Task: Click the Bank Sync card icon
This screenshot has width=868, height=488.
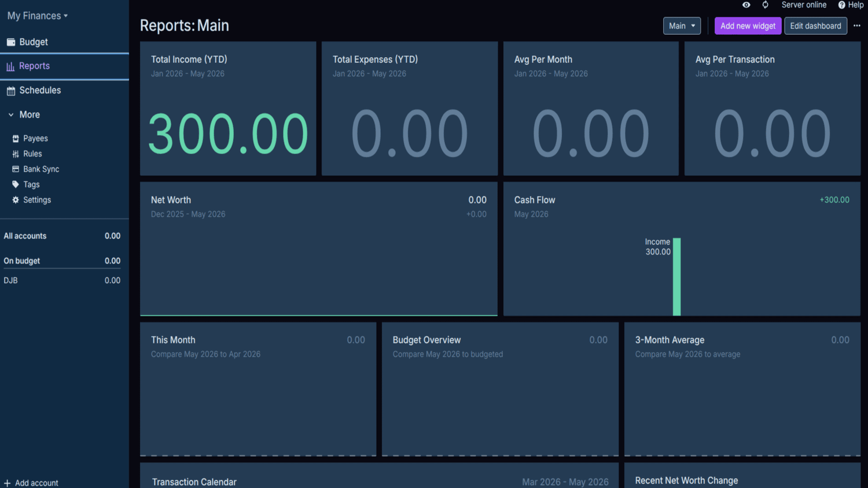Action: [16, 169]
